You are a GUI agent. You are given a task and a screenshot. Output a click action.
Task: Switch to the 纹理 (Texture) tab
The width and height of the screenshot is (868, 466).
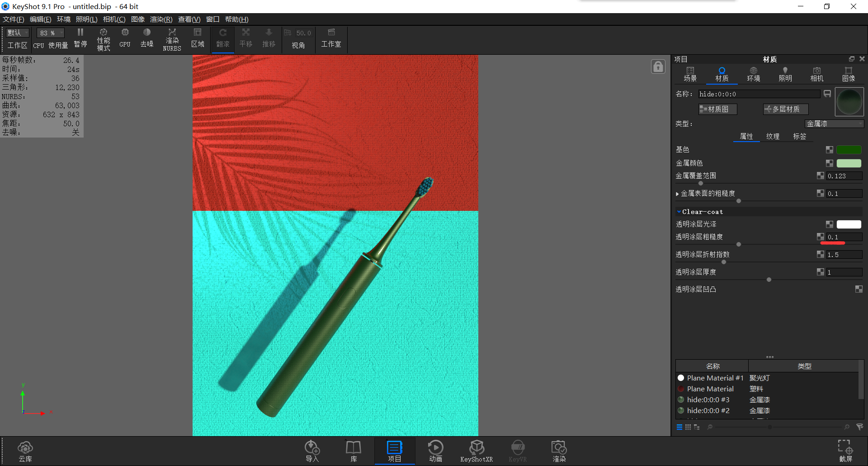tap(773, 136)
